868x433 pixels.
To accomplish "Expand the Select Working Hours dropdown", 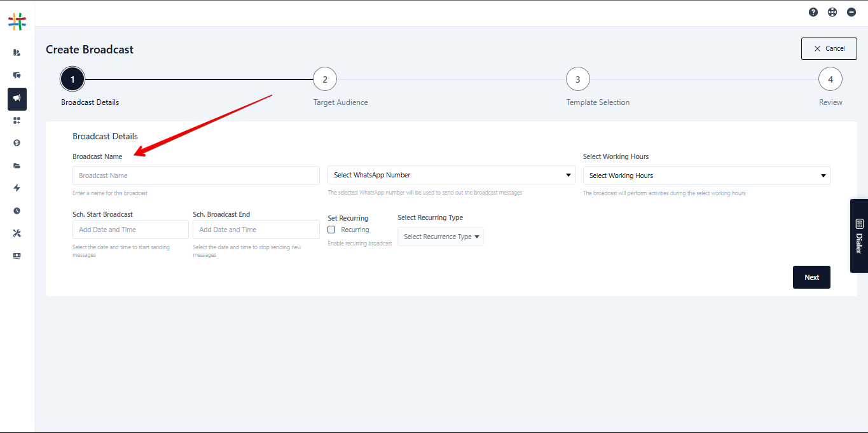I will tap(706, 175).
